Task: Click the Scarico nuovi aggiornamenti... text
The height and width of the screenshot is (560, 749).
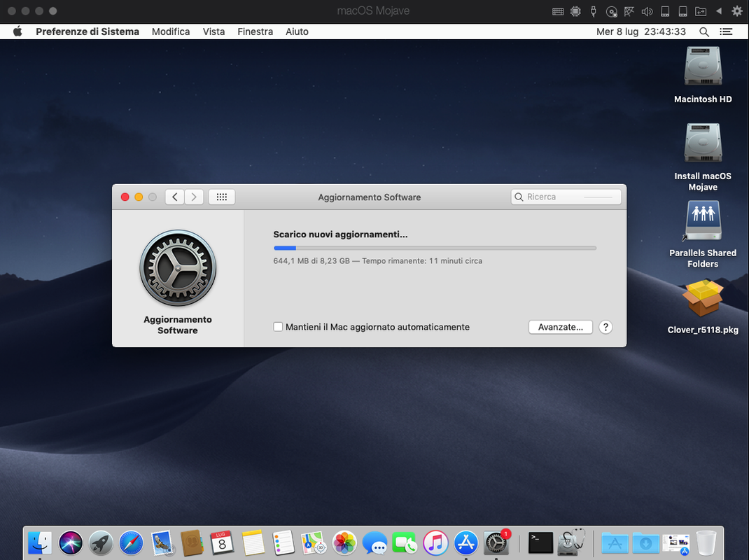Action: [x=340, y=234]
